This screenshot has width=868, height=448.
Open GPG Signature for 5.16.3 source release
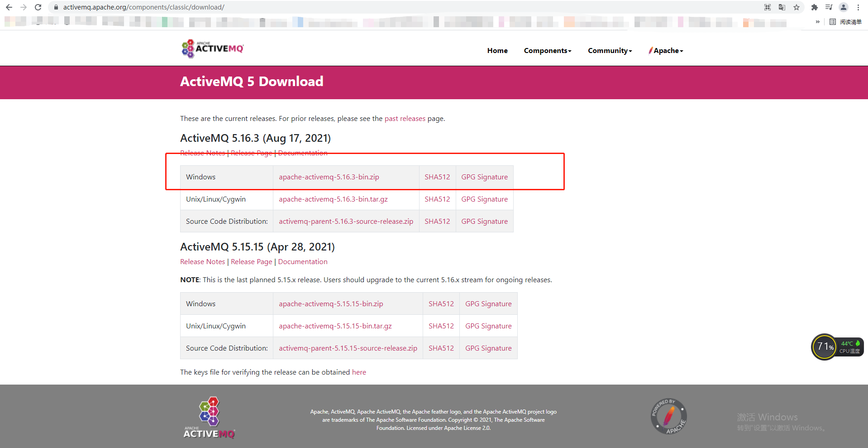point(485,222)
